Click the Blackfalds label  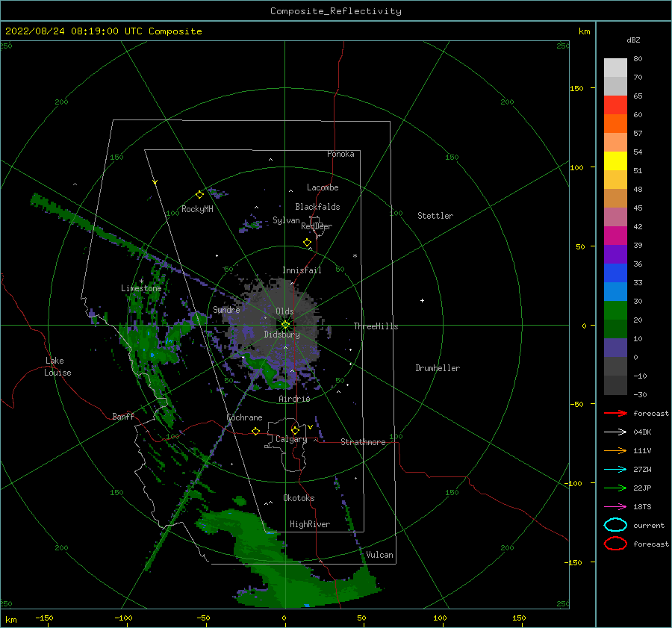pos(317,207)
